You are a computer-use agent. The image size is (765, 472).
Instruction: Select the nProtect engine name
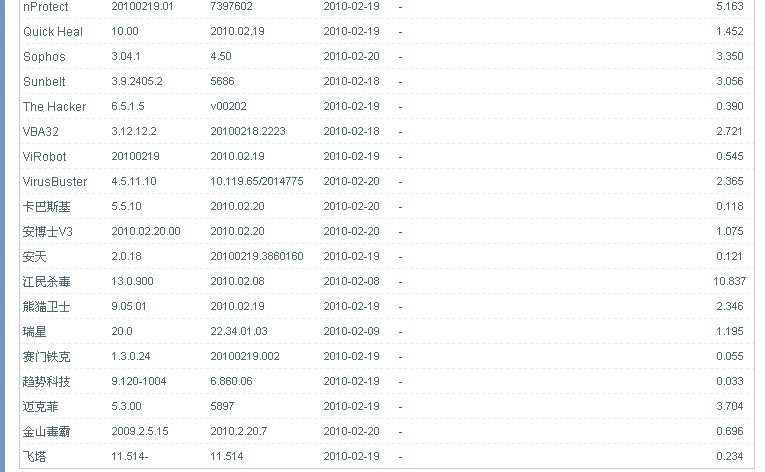coord(46,7)
